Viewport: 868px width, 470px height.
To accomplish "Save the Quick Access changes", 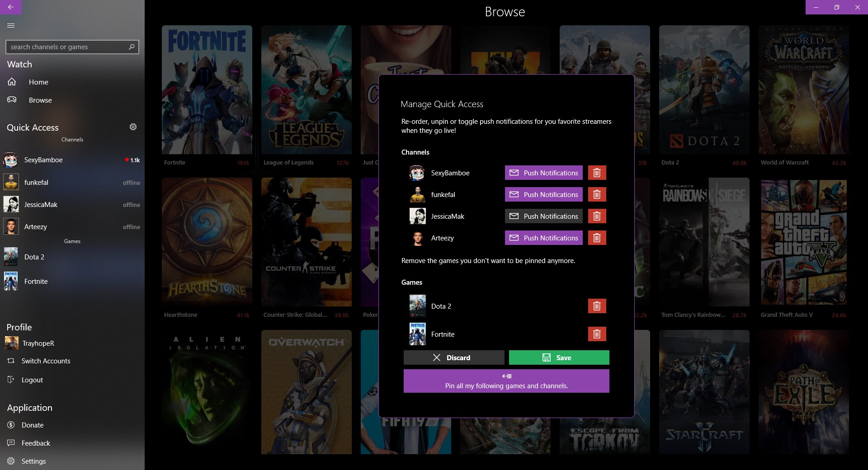I will point(559,357).
